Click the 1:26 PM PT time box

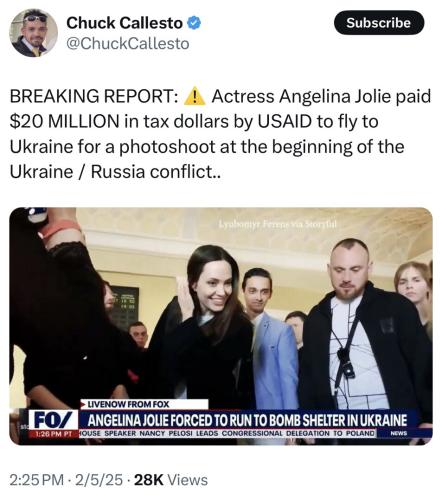pyautogui.click(x=54, y=434)
